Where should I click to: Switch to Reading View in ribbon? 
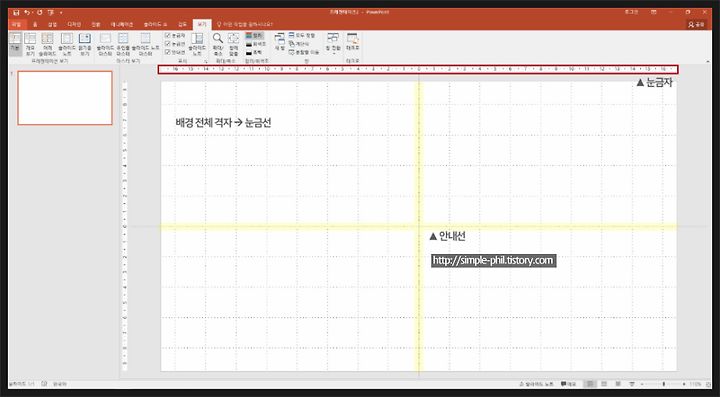coord(85,44)
